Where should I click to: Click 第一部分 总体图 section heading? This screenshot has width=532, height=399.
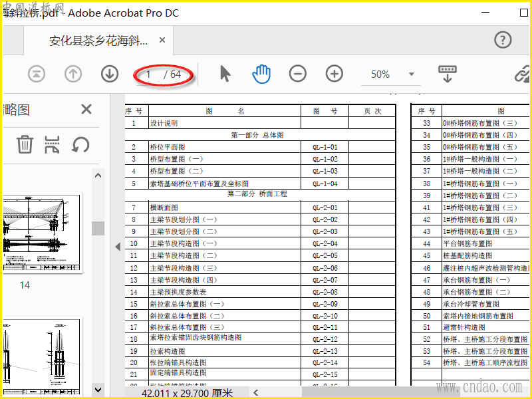point(257,135)
